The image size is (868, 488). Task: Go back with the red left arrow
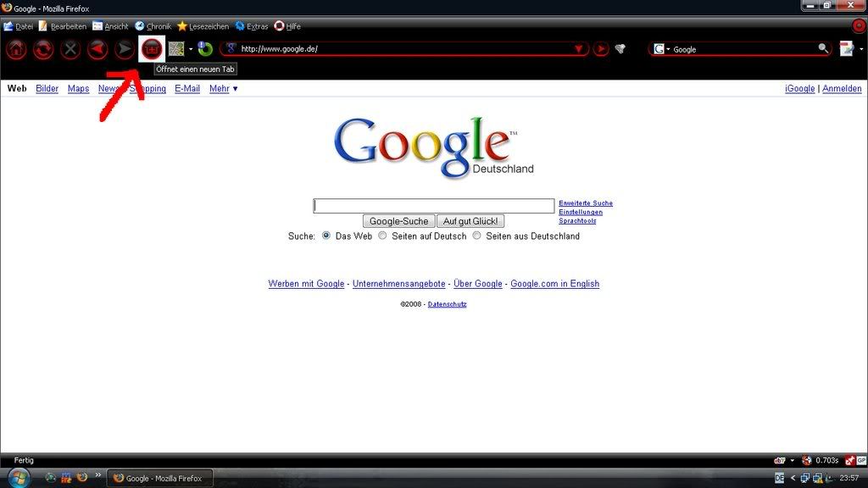click(97, 49)
